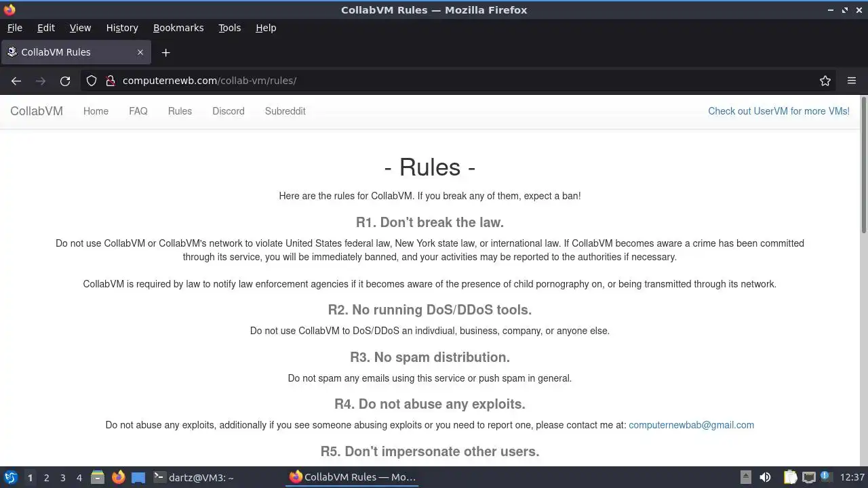868x488 pixels.
Task: Click the 'R3. No spam distribution.' heading
Action: pos(430,357)
